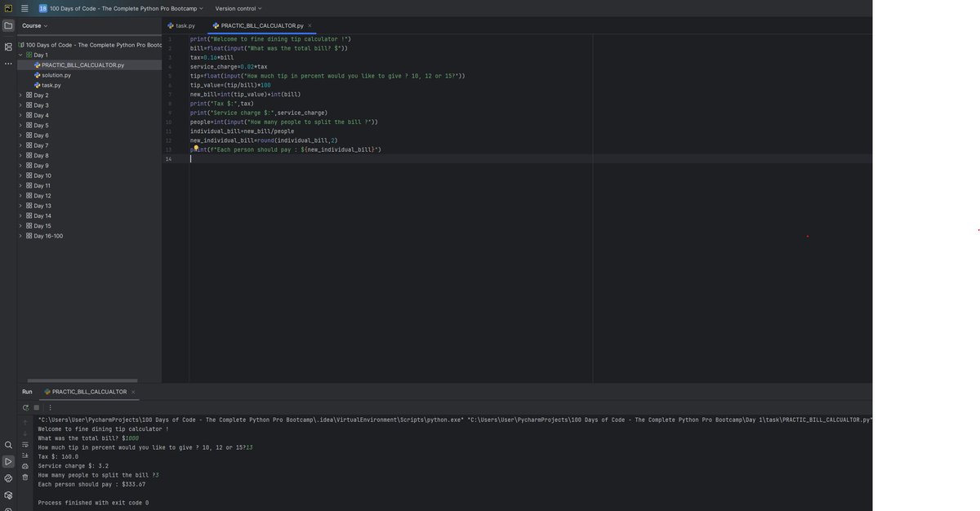Open the Find/Search tool window icon
This screenshot has height=511, width=980.
point(8,445)
